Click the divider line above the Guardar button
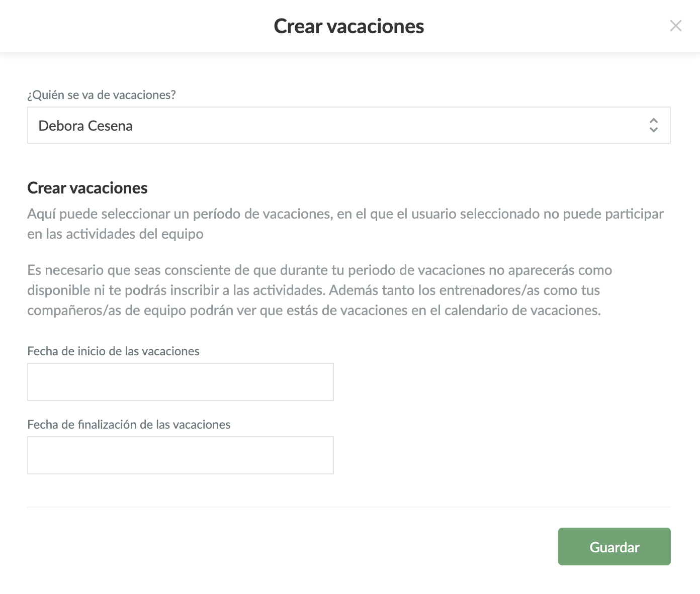 click(x=348, y=507)
